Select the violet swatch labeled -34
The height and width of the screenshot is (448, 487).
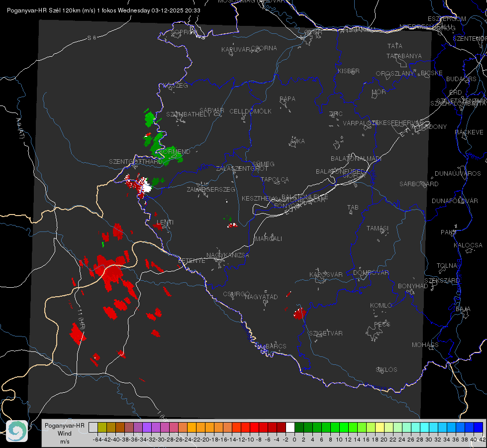147,428
